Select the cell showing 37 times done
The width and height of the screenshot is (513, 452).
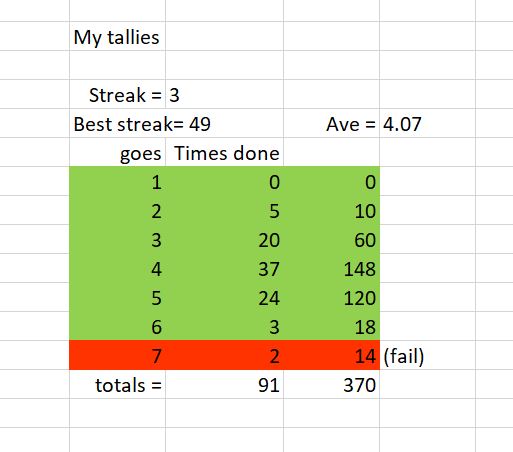point(224,268)
